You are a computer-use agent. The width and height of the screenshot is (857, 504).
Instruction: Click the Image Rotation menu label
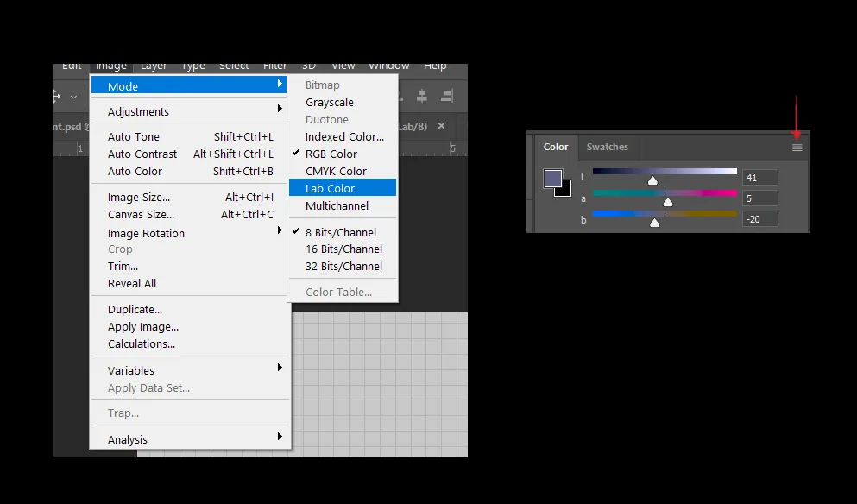(x=146, y=233)
